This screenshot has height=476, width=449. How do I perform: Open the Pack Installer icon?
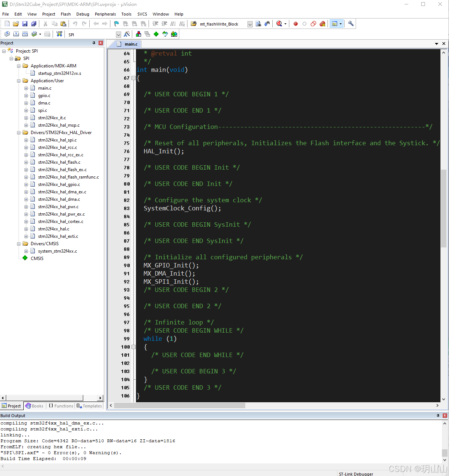tap(174, 34)
